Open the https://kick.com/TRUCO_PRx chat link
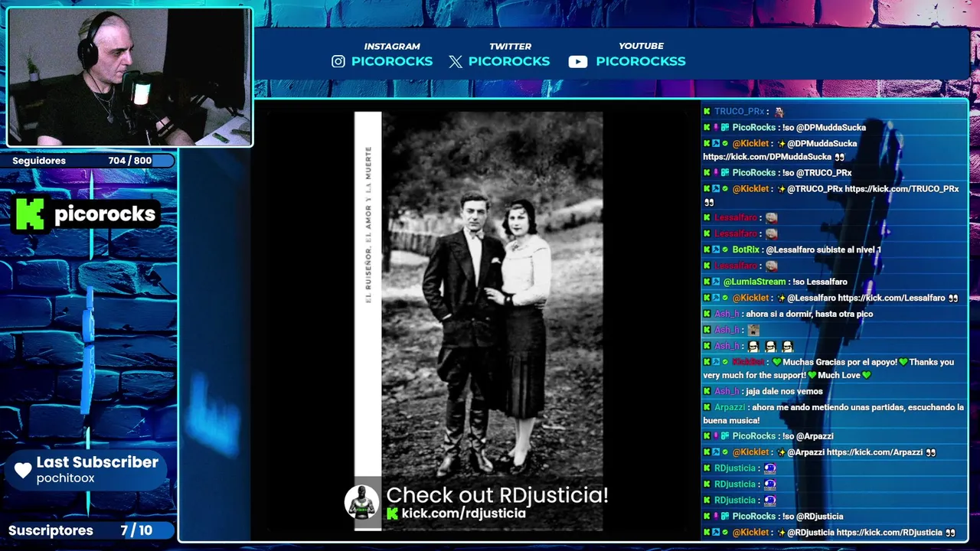Viewport: 980px width, 551px height. [901, 189]
